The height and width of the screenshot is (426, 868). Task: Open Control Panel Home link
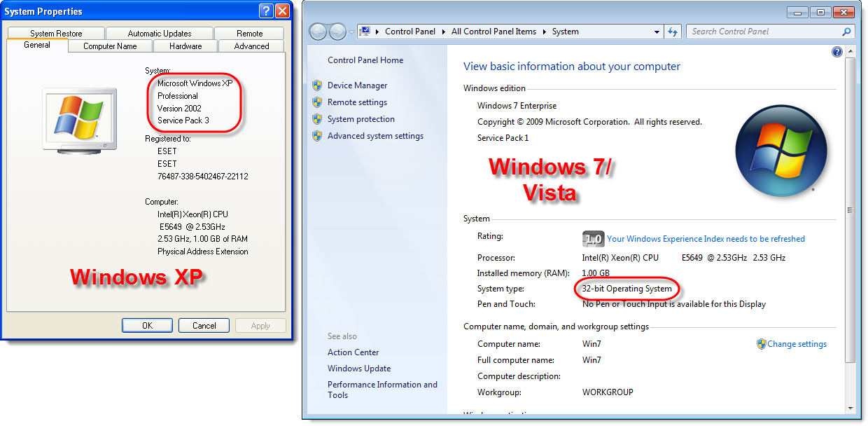click(x=365, y=60)
